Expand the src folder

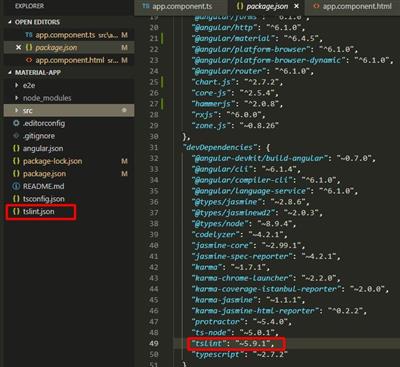point(17,111)
